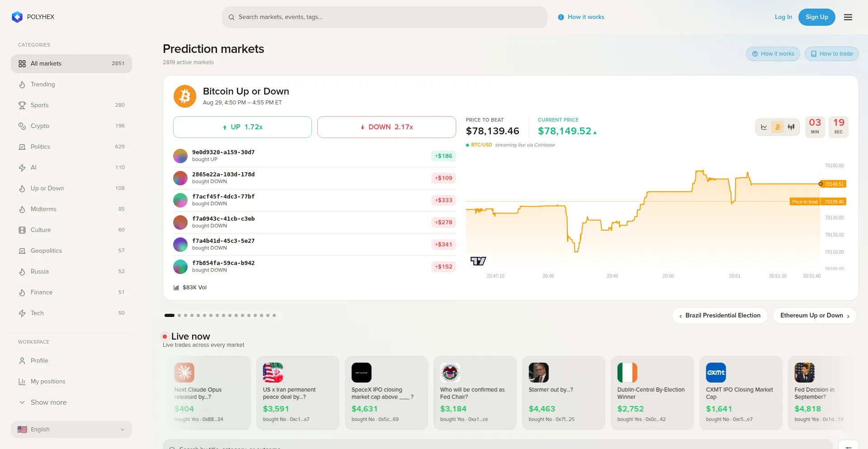Click the Log In link
Viewport: 868px width, 449px height.
[783, 17]
